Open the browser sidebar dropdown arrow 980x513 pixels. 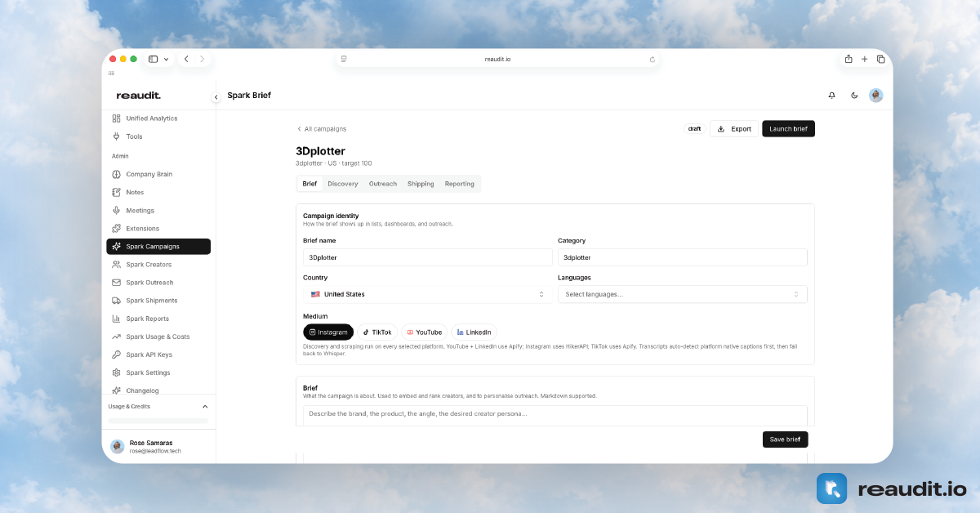(167, 59)
